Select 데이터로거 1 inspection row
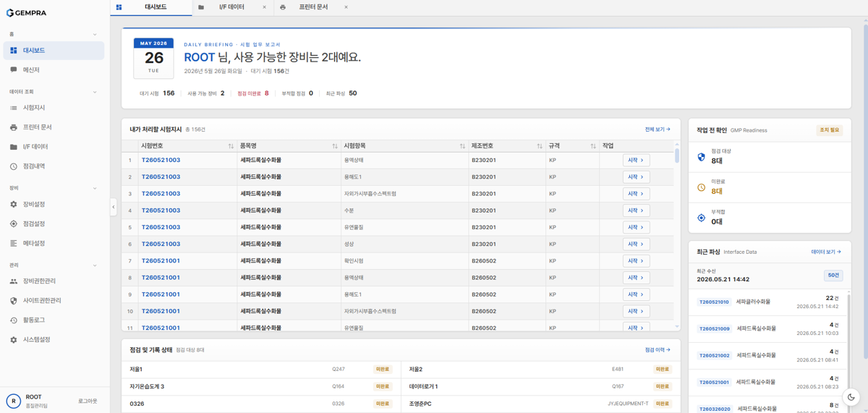The width and height of the screenshot is (868, 413). click(x=540, y=386)
